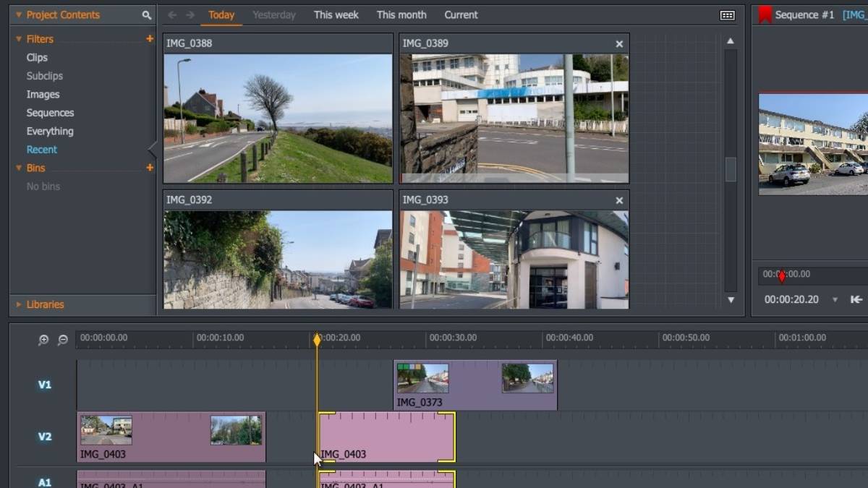Toggle the V1 video track header

[x=45, y=385]
